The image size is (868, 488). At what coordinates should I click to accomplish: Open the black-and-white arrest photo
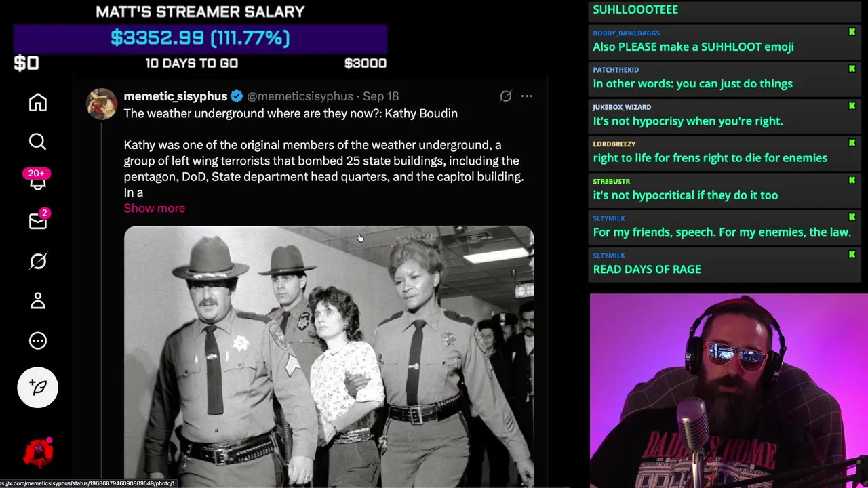tap(329, 357)
